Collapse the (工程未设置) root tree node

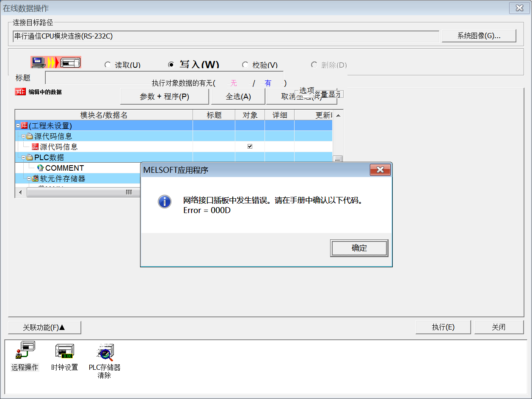pos(18,126)
